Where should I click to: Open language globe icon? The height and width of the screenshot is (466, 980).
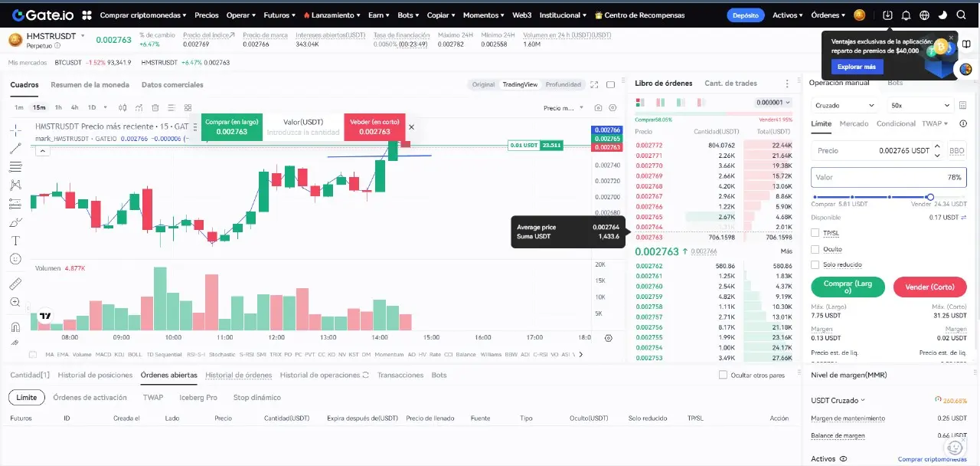pos(924,15)
